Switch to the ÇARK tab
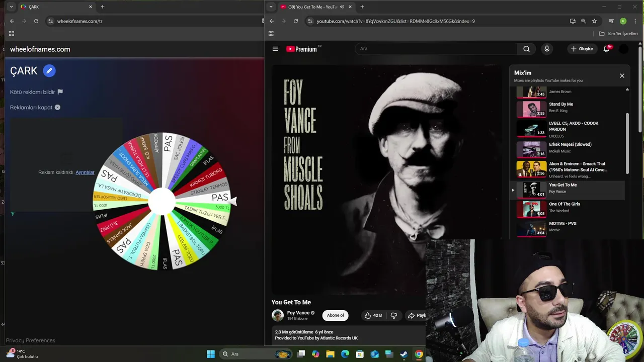644x362 pixels. pos(56,7)
